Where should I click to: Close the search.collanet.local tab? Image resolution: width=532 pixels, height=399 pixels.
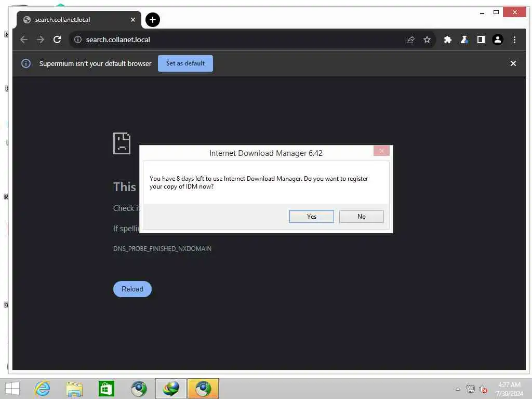(x=133, y=20)
